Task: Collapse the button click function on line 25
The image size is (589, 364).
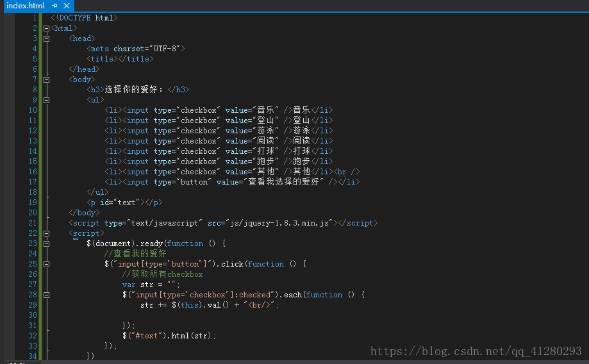Action: click(x=46, y=265)
